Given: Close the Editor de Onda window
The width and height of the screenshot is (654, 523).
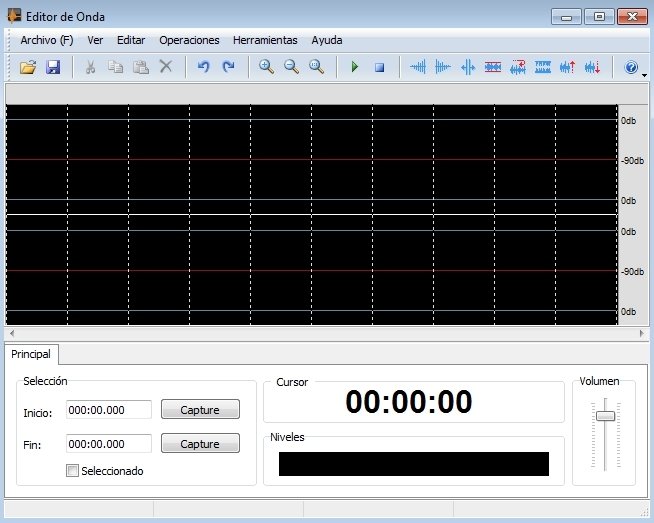Looking at the screenshot, I should (632, 17).
